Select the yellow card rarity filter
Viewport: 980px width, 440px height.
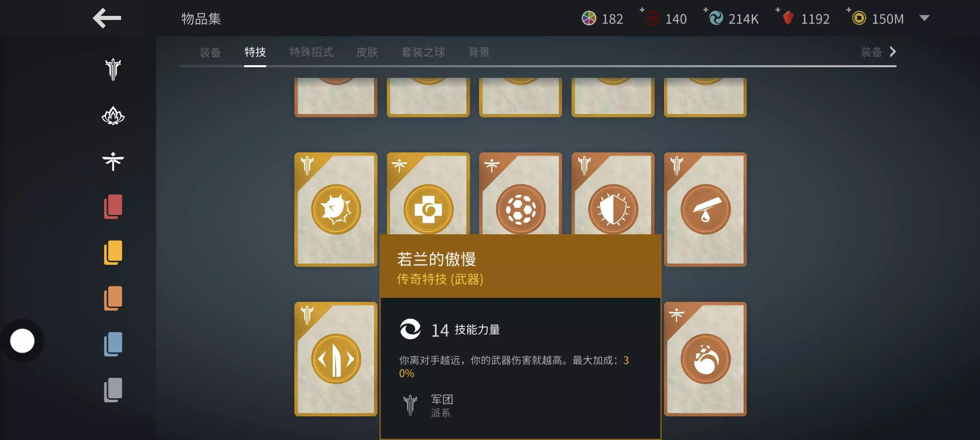pos(113,253)
